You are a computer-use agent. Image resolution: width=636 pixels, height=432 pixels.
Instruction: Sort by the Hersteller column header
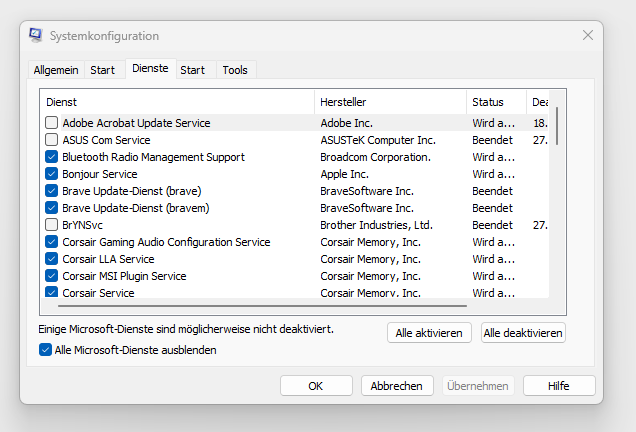(391, 102)
